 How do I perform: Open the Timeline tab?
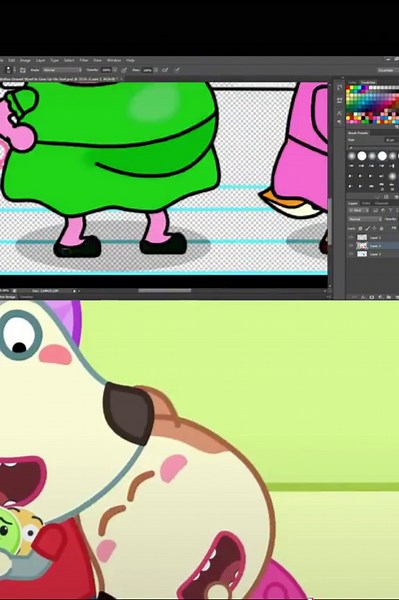coord(26,297)
